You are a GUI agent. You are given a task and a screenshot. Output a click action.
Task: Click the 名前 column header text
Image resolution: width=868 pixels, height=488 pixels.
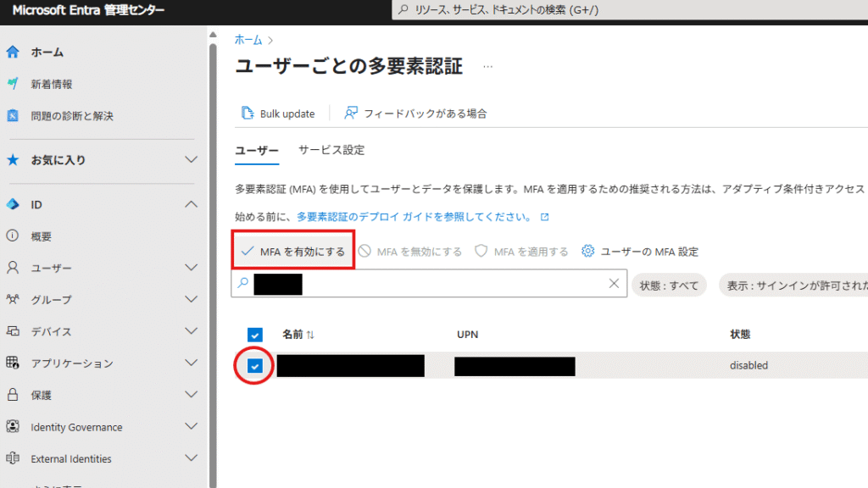coord(292,334)
